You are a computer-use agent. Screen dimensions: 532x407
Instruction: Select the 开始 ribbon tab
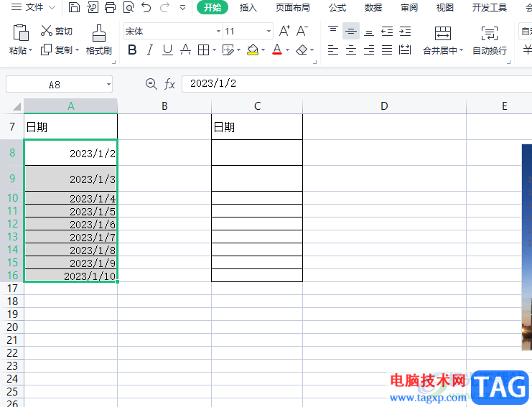[x=213, y=7]
